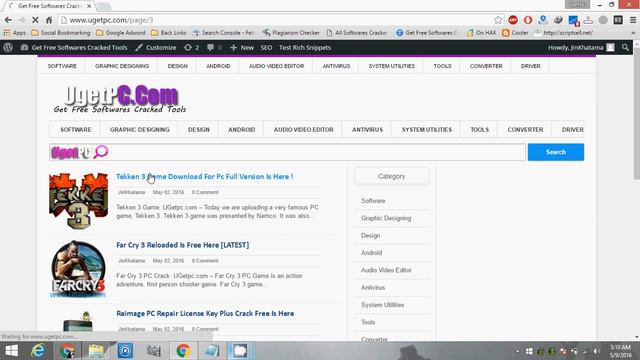Select SYSTEM UTILITIES in main menu below logo
The height and width of the screenshot is (360, 640).
pyautogui.click(x=427, y=130)
